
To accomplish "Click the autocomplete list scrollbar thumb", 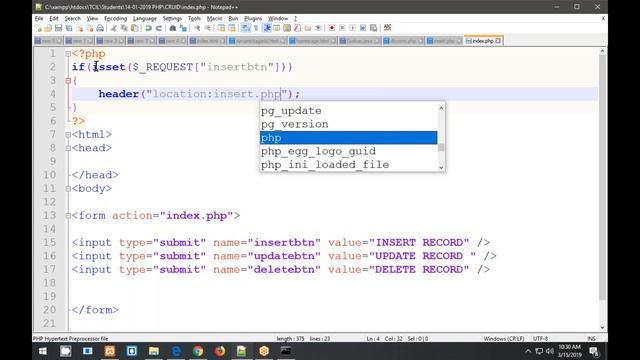I will 441,147.
